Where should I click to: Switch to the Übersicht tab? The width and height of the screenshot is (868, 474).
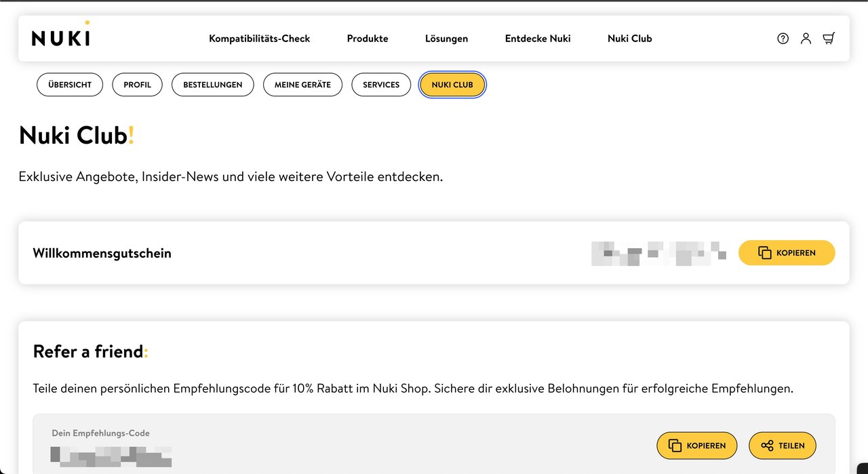[70, 85]
